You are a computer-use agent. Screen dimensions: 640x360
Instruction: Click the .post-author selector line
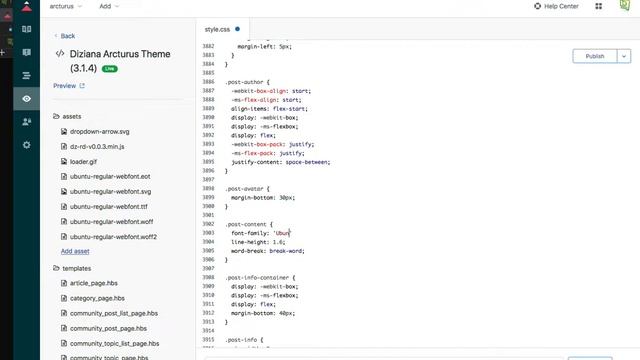(x=247, y=82)
